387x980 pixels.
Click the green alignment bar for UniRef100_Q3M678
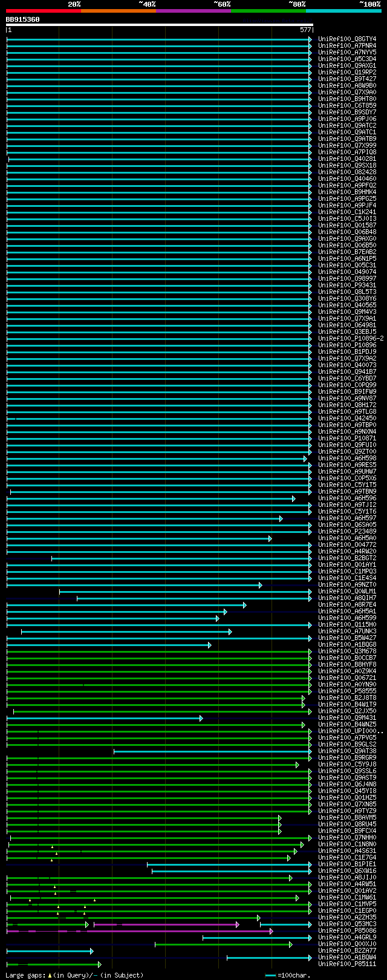pos(158,652)
